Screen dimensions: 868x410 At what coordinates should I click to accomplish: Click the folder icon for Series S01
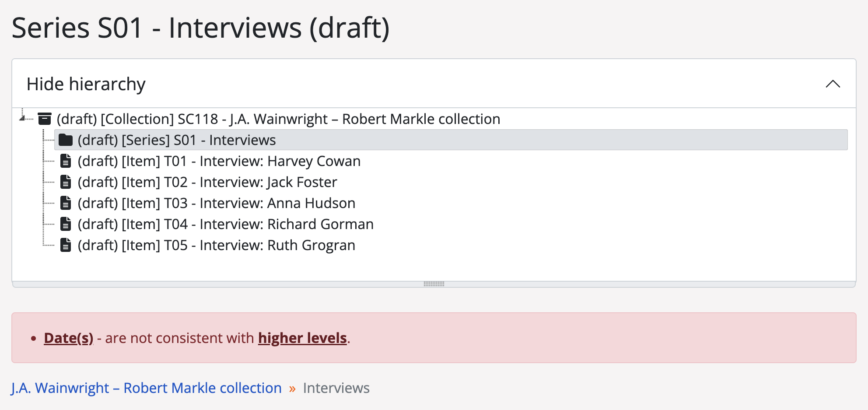pos(66,140)
